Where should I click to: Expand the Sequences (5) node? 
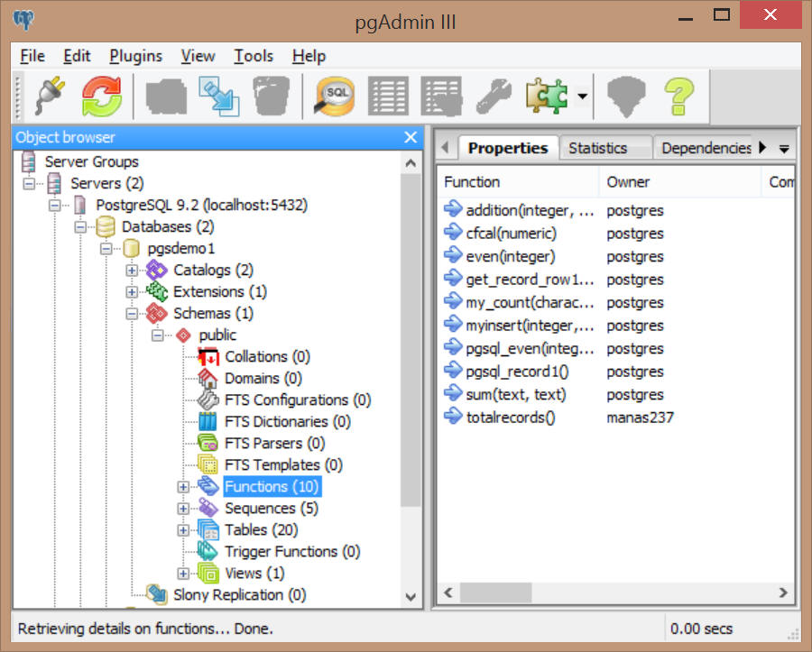183,509
